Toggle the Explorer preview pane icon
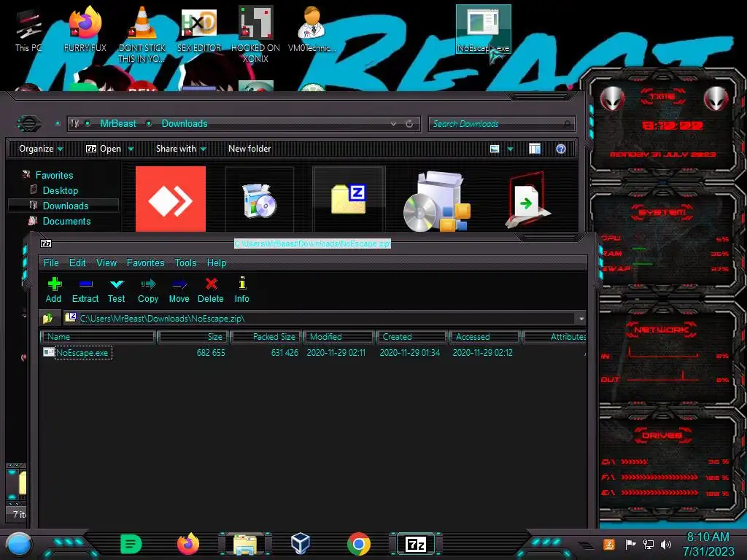The image size is (747, 560). 535,149
